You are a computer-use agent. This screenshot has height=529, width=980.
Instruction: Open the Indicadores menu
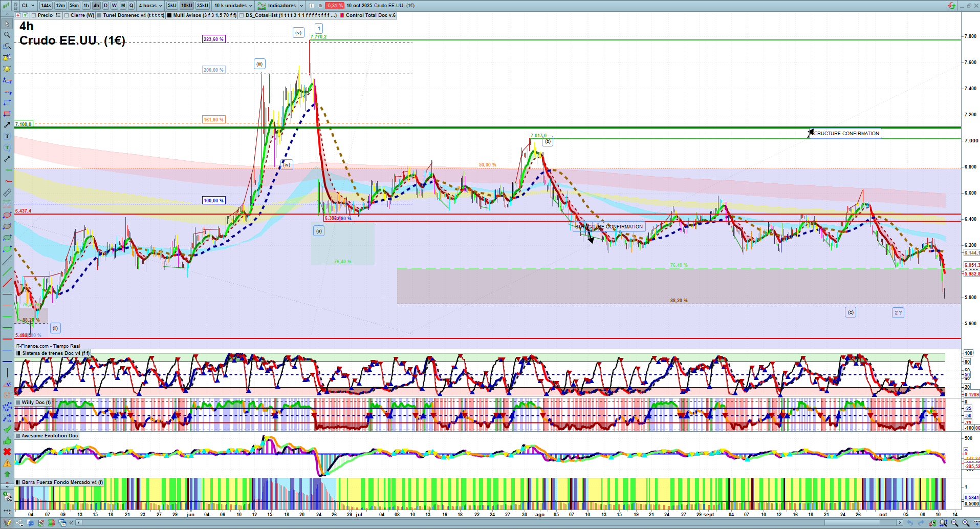pyautogui.click(x=281, y=6)
